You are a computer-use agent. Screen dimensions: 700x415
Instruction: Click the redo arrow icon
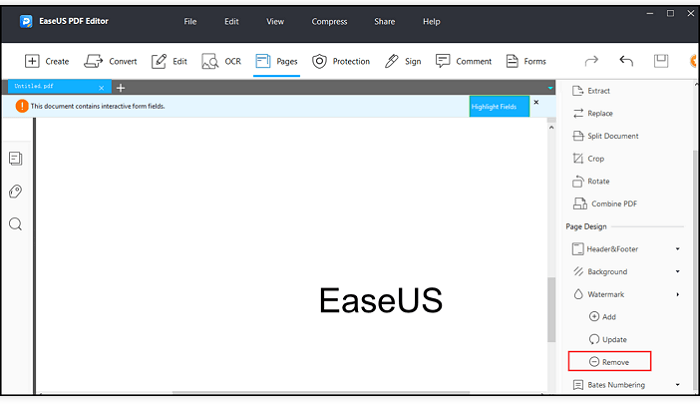tap(591, 61)
